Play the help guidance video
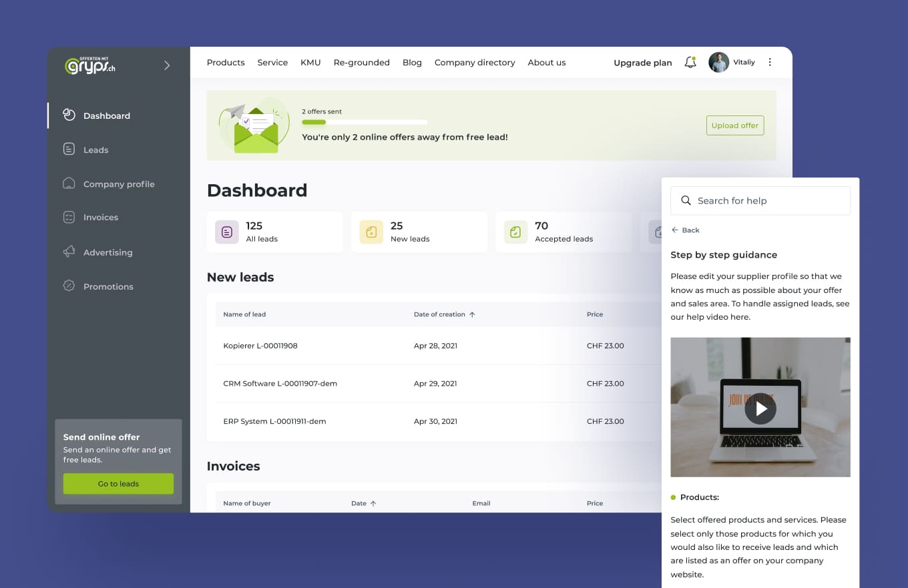908x588 pixels. point(760,408)
